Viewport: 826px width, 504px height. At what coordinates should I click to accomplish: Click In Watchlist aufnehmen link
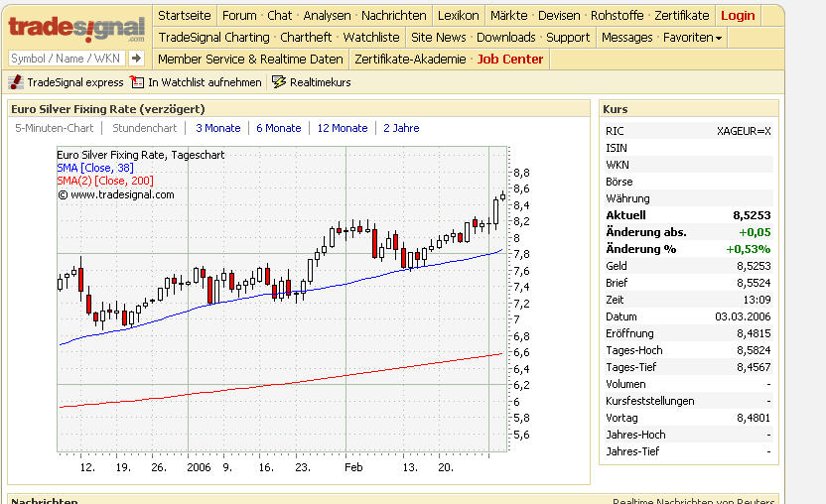(x=205, y=82)
